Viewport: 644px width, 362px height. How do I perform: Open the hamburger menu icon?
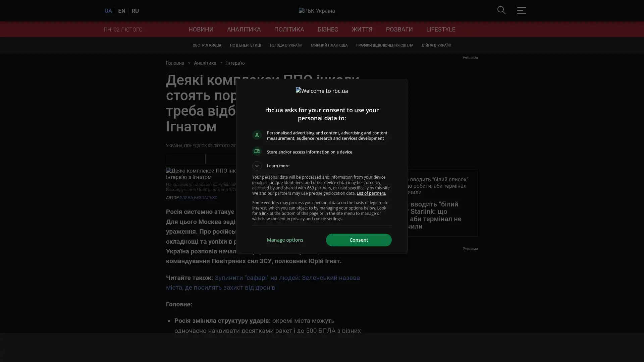(x=521, y=10)
